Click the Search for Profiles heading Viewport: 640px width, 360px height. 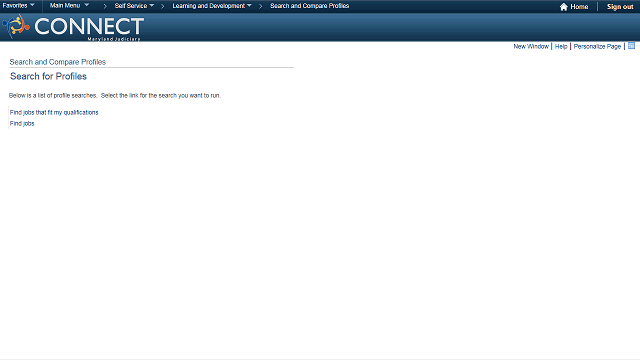[48, 76]
